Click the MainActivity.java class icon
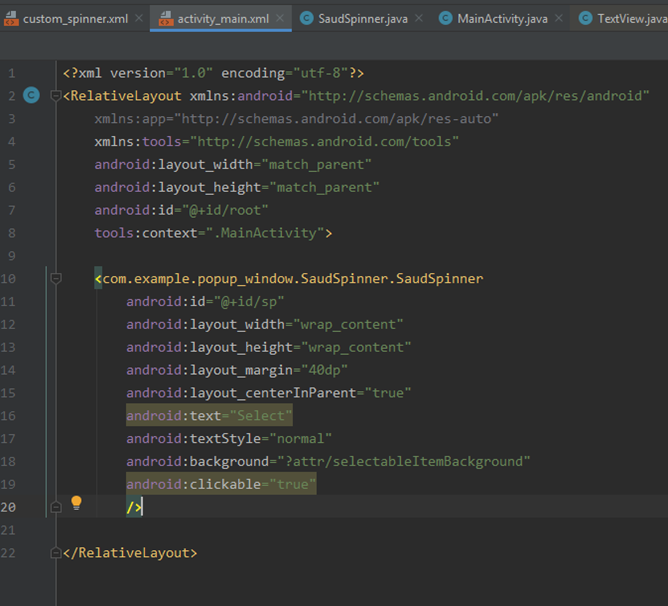This screenshot has width=668, height=606. click(446, 18)
